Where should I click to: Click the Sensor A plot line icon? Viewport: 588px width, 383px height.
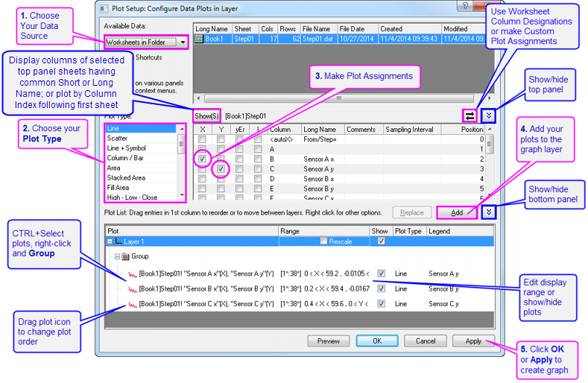(x=132, y=273)
